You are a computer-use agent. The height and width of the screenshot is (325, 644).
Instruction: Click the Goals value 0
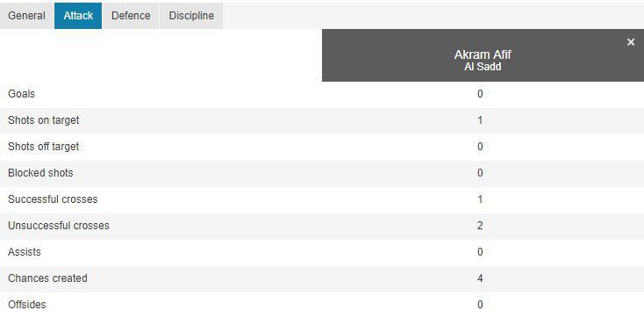pos(480,94)
